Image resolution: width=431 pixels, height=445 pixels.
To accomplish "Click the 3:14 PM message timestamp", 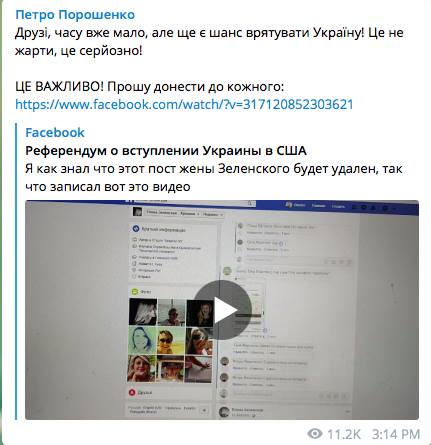I will click(x=395, y=434).
